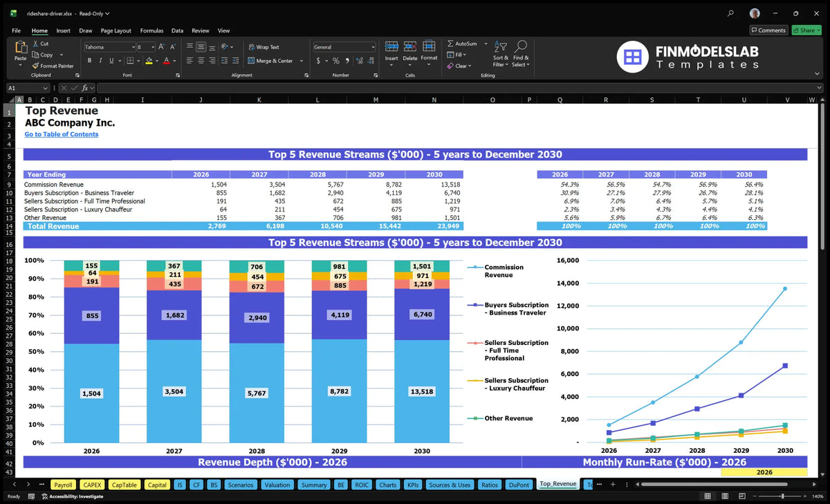Select Normal view in status bar
Screen dimensions: 830x504
pyautogui.click(x=706, y=496)
